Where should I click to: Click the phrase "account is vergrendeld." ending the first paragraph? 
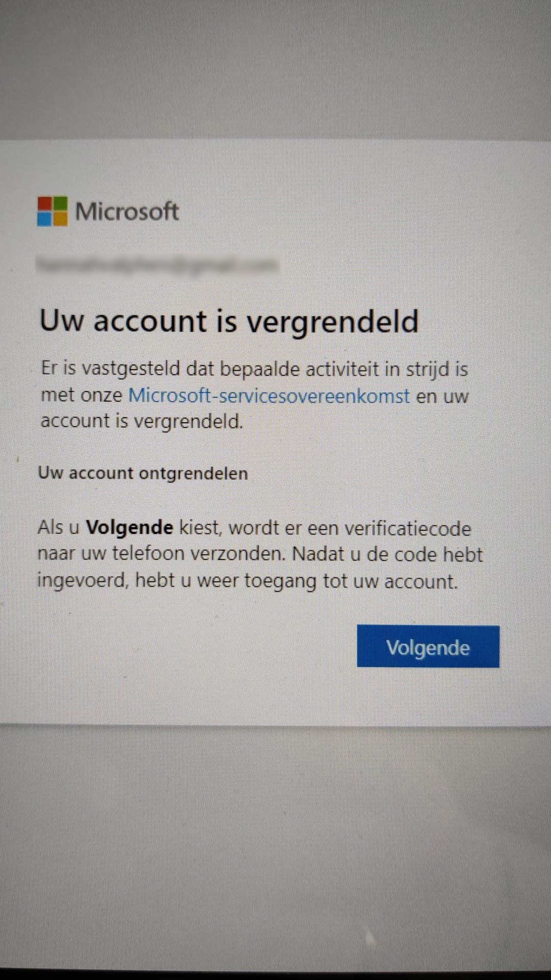pyautogui.click(x=142, y=422)
